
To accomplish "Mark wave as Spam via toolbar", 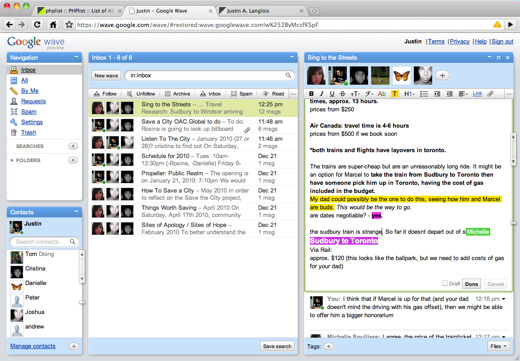I will pos(242,94).
